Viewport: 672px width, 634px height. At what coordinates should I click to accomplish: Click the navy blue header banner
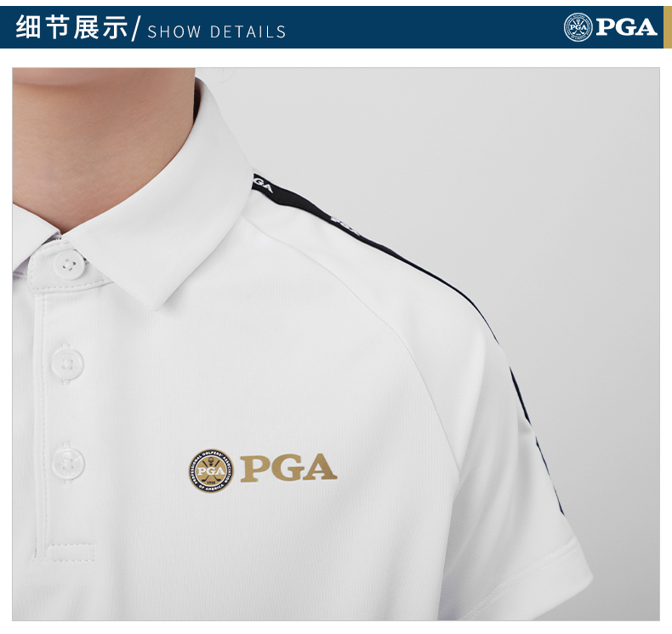tap(332, 27)
